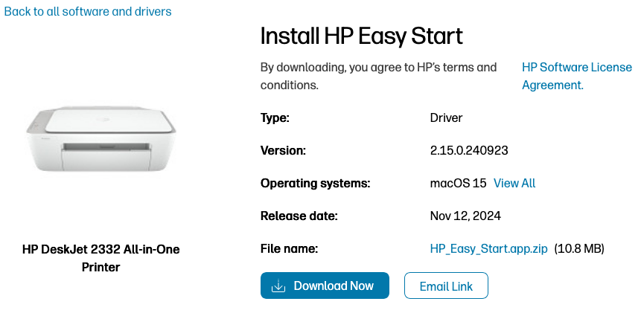This screenshot has height=313, width=644.
Task: Click the Email Link button
Action: 446,286
